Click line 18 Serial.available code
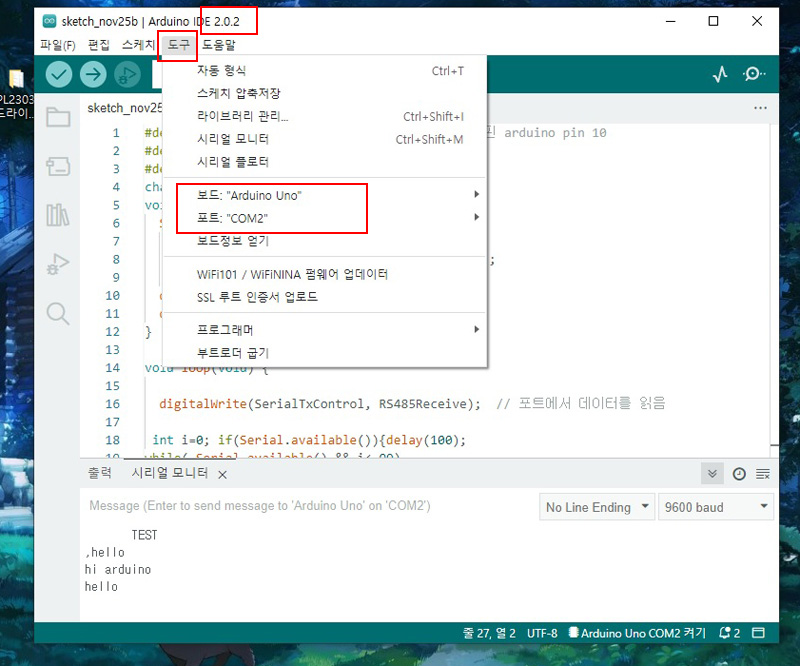Screen dimensions: 800x666 tap(305, 440)
